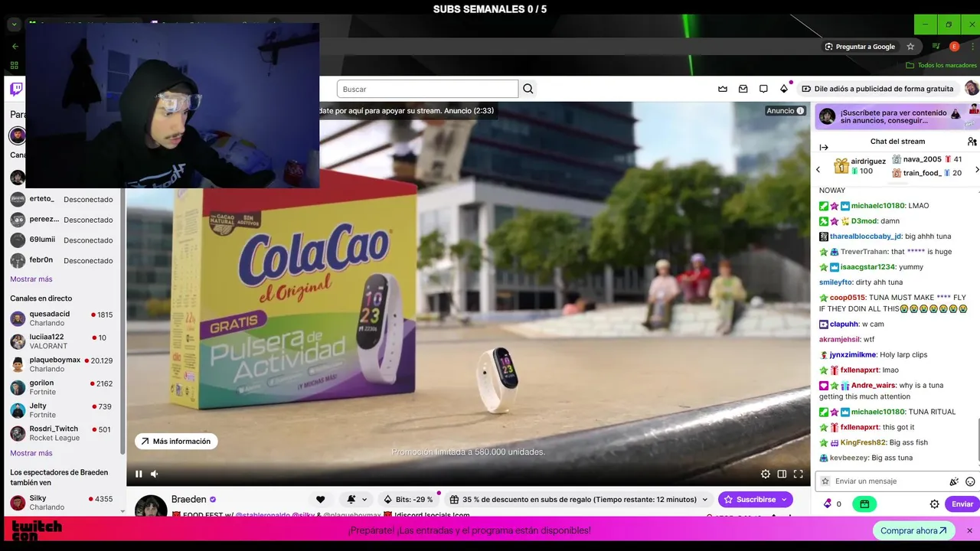Open plaqueboymax channel
Screen dimensions: 980x551
[61, 364]
